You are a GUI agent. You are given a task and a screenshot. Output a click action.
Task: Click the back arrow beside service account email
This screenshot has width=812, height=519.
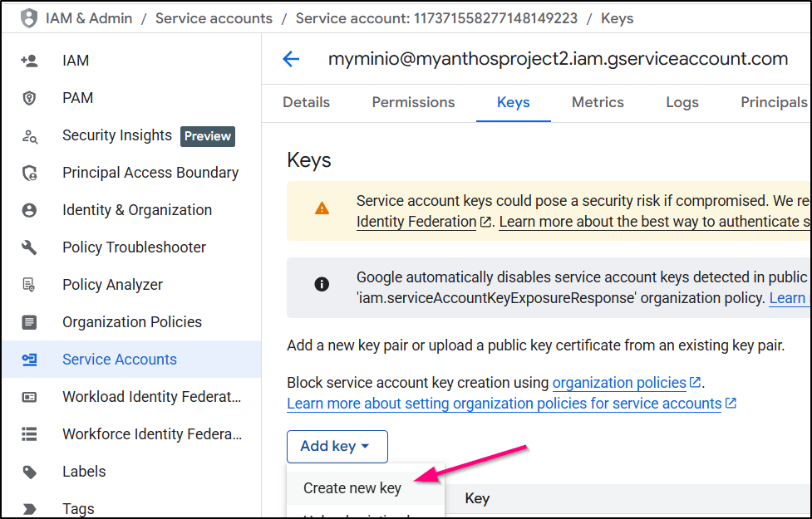(290, 59)
